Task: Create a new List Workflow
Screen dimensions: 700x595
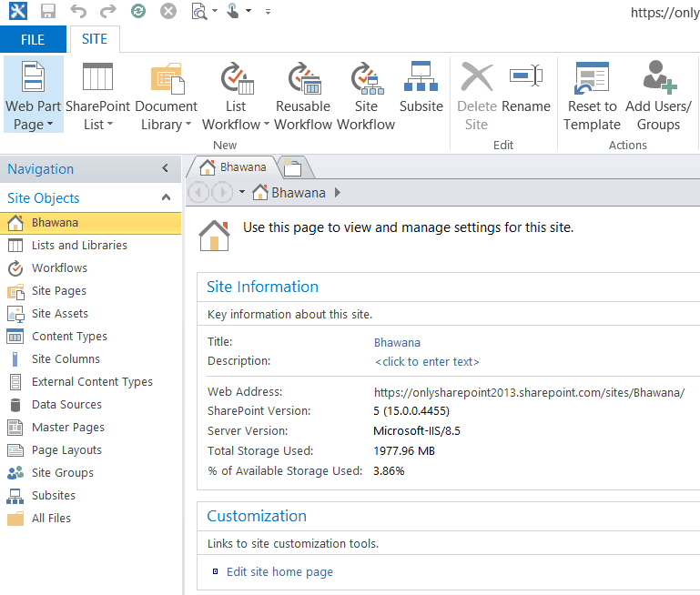Action: pyautogui.click(x=235, y=95)
